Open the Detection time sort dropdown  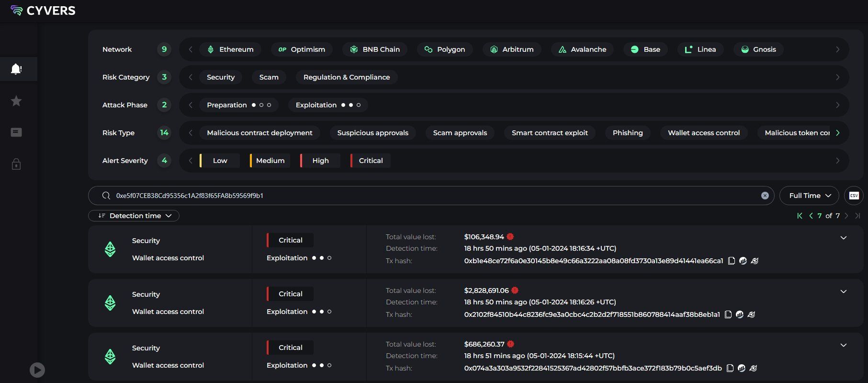[x=134, y=216]
